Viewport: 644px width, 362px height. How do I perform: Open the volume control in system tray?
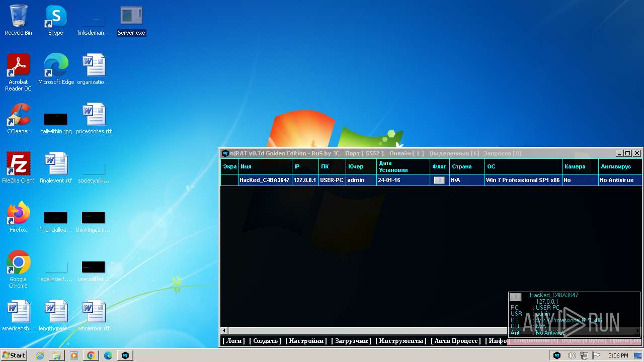point(572,355)
